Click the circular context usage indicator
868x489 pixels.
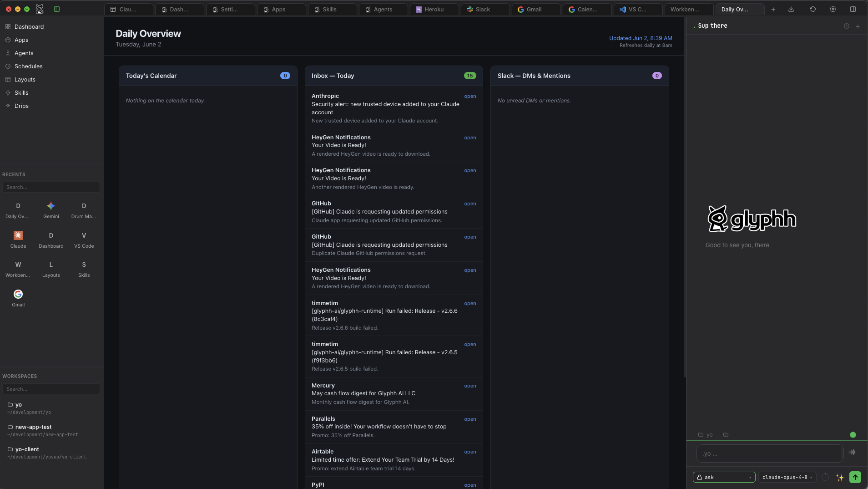[x=825, y=477]
